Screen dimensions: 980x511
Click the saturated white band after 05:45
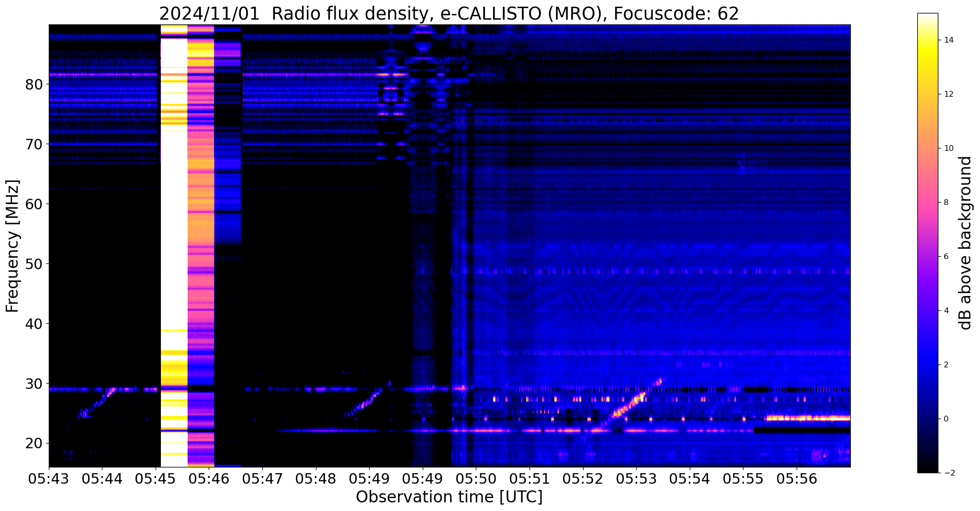pos(174,245)
